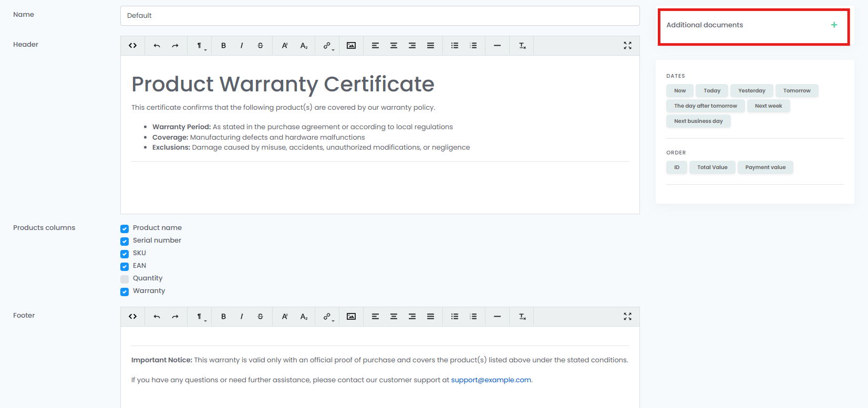Apply subscript in Footer editor toolbar

pos(304,317)
